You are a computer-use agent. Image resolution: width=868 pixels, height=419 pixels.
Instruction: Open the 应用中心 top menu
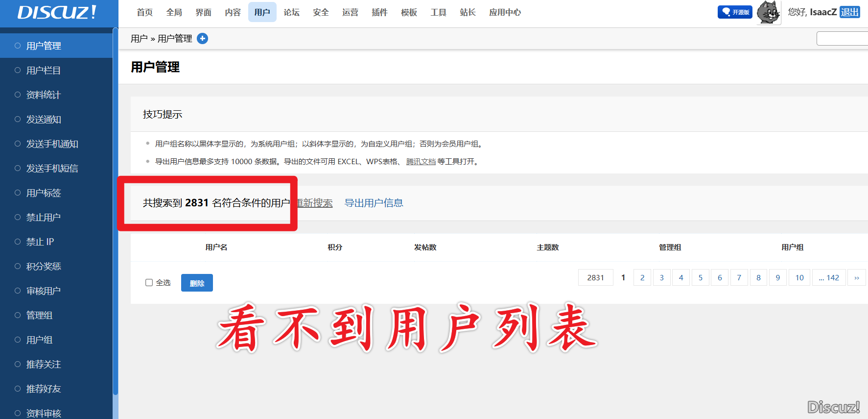505,12
